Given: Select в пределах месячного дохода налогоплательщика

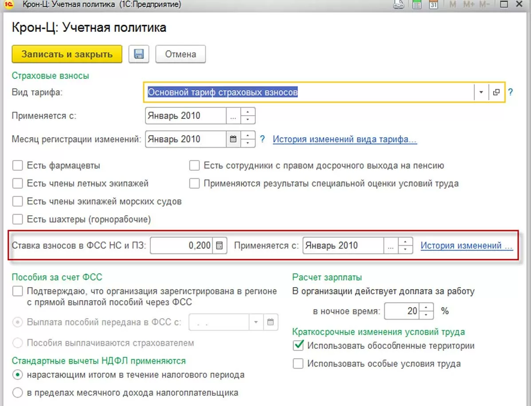Looking at the screenshot, I should coord(18,393).
